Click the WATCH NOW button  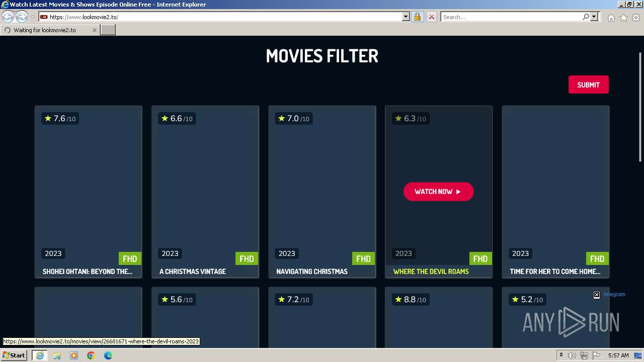click(438, 192)
